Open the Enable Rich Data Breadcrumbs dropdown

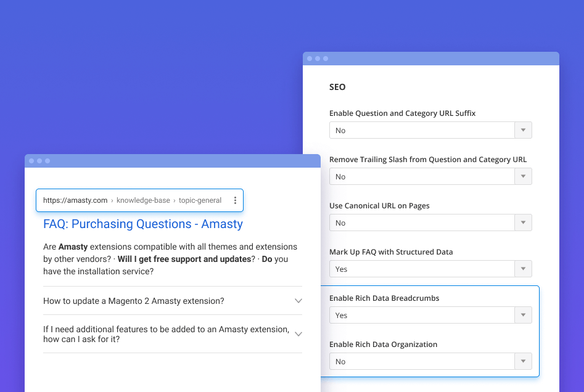click(422, 316)
